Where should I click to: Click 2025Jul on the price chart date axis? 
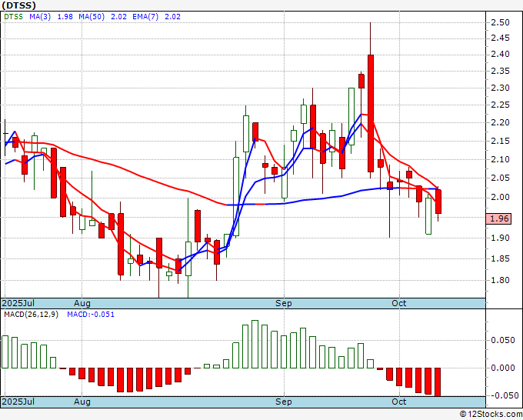(x=18, y=303)
